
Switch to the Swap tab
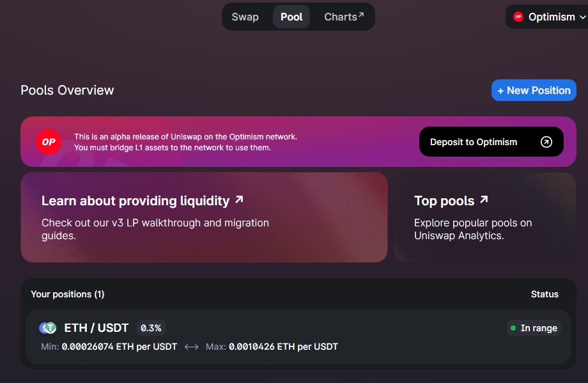point(245,17)
